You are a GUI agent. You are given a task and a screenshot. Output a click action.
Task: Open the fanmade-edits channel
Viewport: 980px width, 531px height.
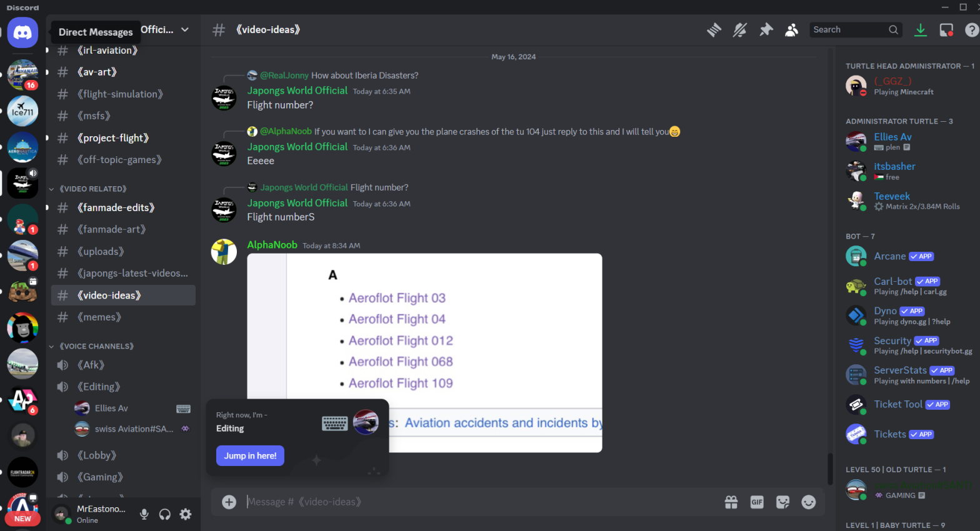pyautogui.click(x=123, y=208)
